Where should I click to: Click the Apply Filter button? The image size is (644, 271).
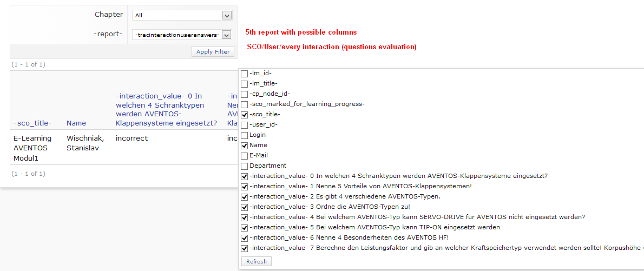tap(212, 52)
